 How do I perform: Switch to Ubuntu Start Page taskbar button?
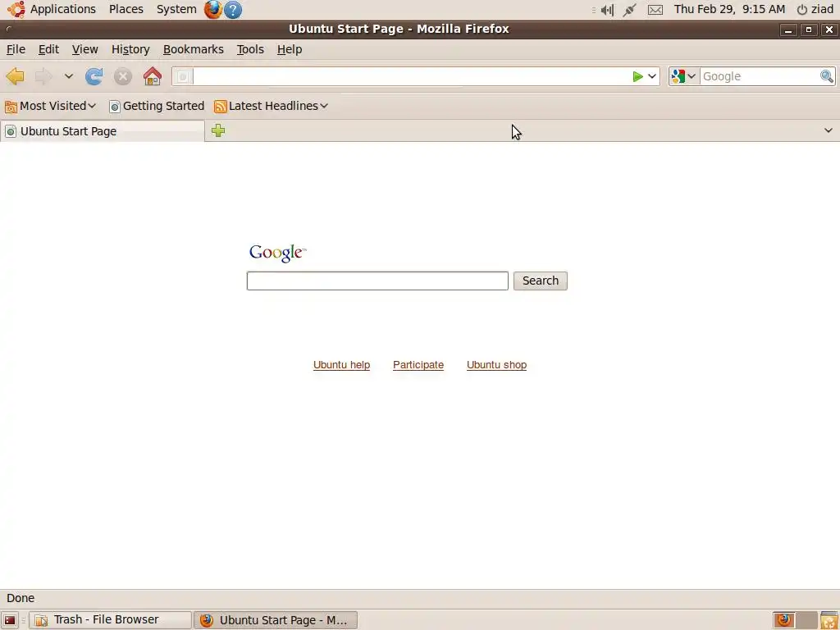pos(276,620)
